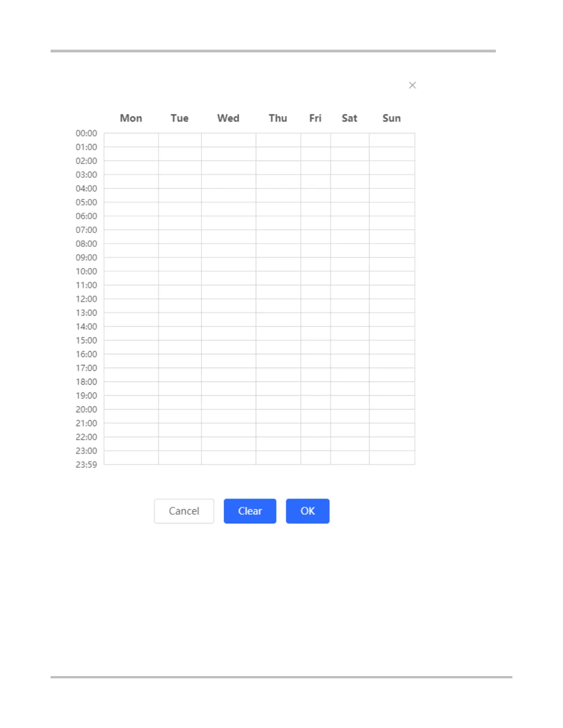Select the Friday 09:00 time cell
This screenshot has height=728, width=563.
(316, 264)
